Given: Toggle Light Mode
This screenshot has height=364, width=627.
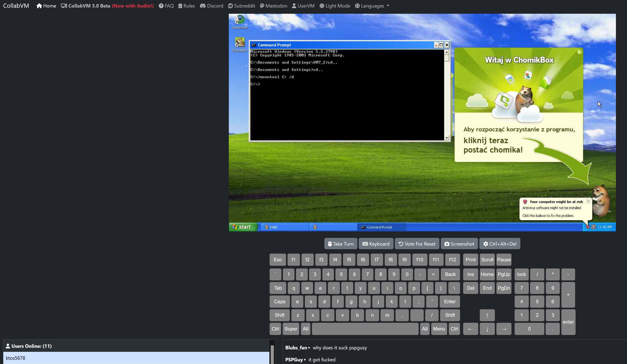Looking at the screenshot, I should pos(335,6).
